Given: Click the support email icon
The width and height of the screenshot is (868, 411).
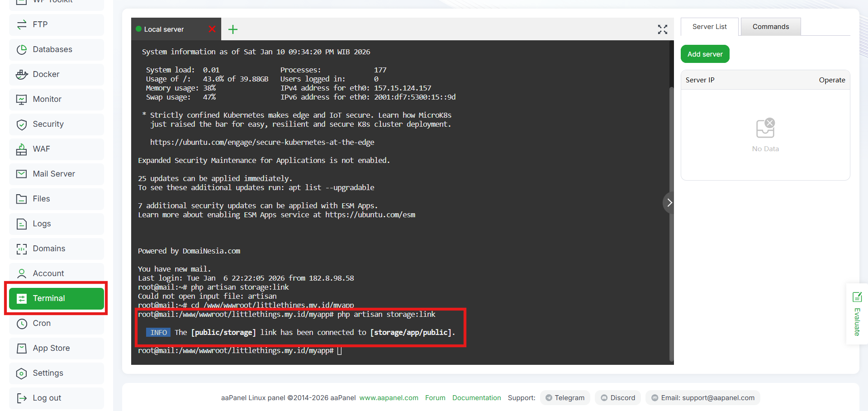Looking at the screenshot, I should [x=655, y=398].
